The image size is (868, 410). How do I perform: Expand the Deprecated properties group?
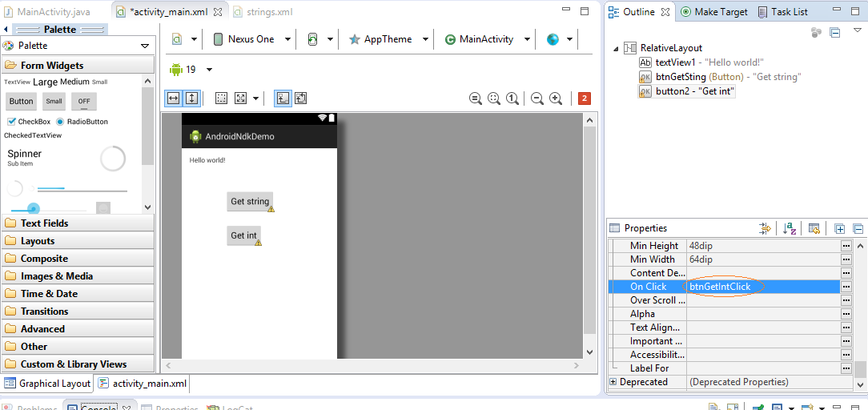[613, 382]
